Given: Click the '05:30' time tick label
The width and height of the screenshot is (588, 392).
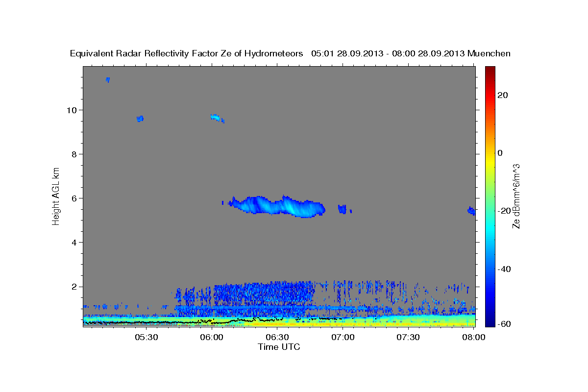Looking at the screenshot, I should (146, 338).
